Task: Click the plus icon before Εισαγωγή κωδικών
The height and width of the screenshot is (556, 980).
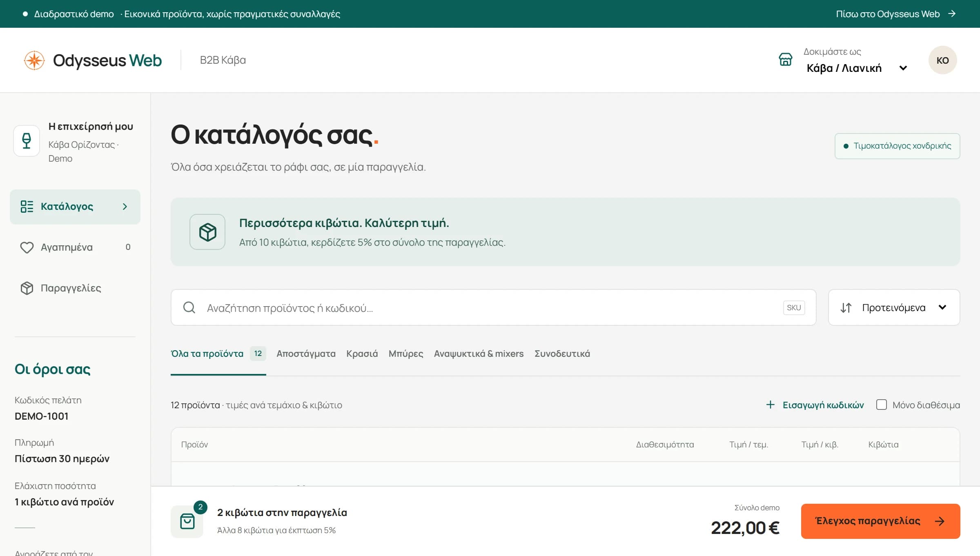Action: (x=770, y=405)
